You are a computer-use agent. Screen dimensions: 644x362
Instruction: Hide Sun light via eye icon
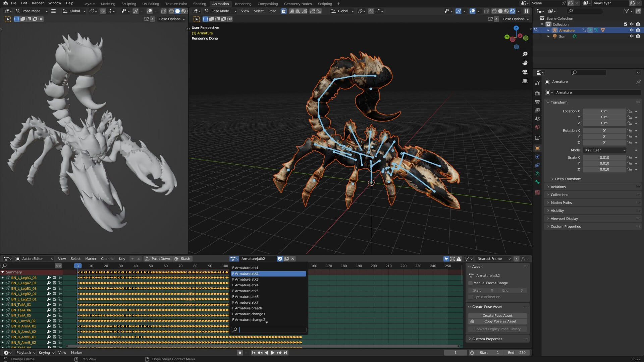(x=631, y=36)
